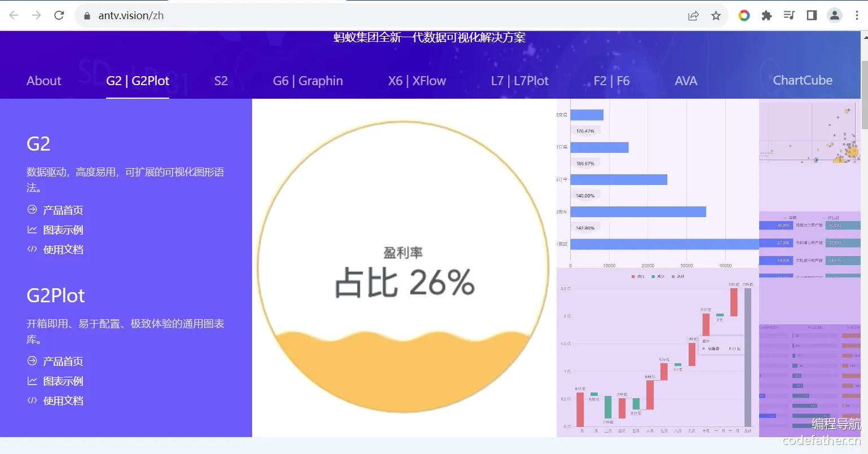Screen dimensions: 868x454
Task: Switch to the F2 | F6 tab
Action: coord(611,81)
